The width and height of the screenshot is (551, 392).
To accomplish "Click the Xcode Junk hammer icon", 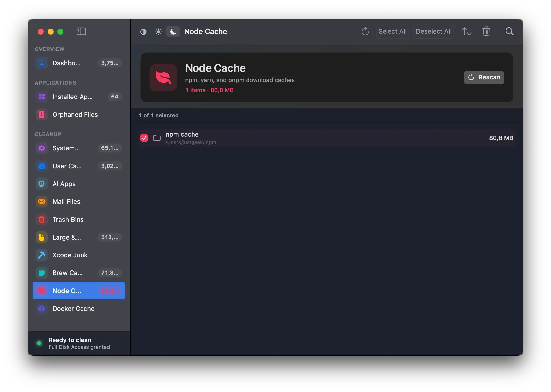I will point(42,255).
